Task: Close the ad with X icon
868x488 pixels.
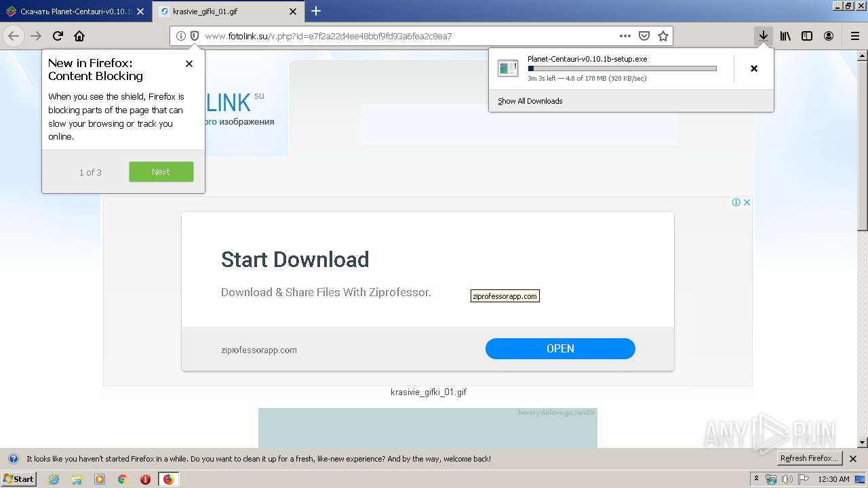Action: (x=747, y=202)
